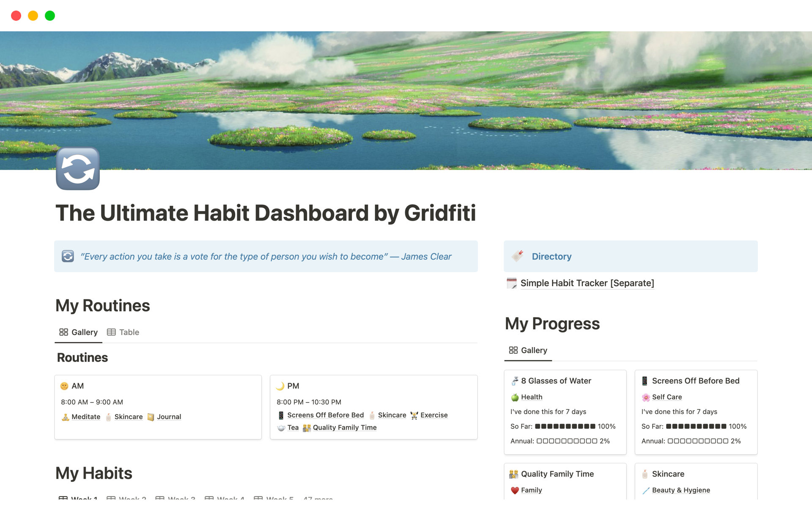Open Screens Off Before Bed progress card
Image resolution: width=812 pixels, height=508 pixels.
pos(695,381)
